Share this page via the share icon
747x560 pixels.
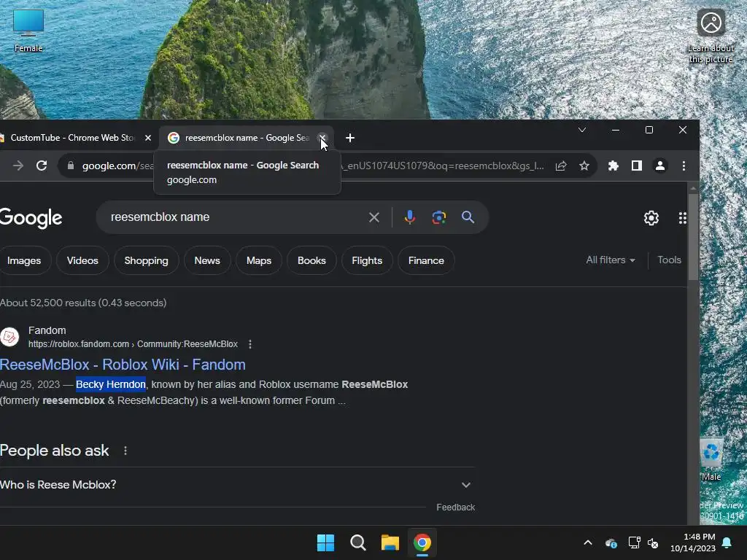[x=561, y=166]
